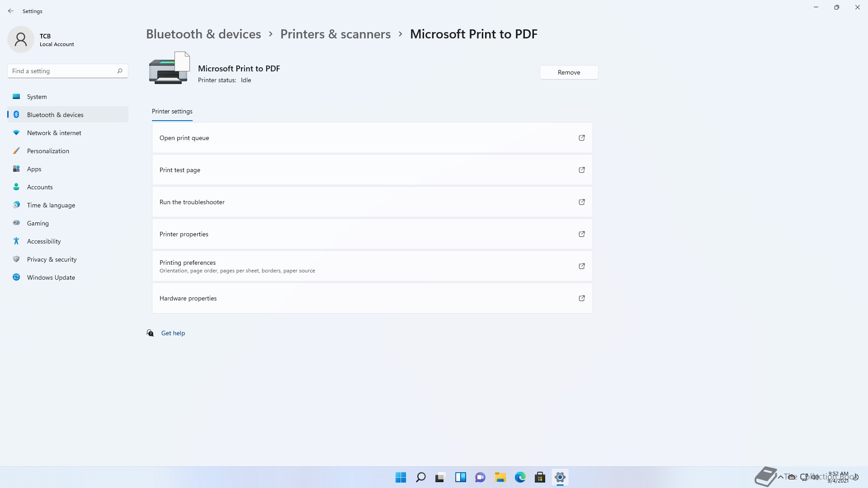Viewport: 868px width, 488px height.
Task: Open Printing preferences
Action: [x=372, y=266]
